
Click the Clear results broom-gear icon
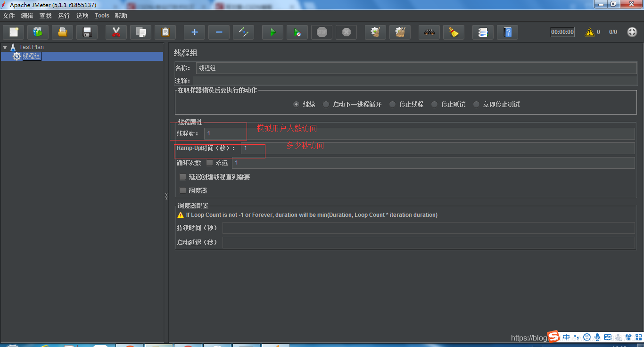pos(375,32)
